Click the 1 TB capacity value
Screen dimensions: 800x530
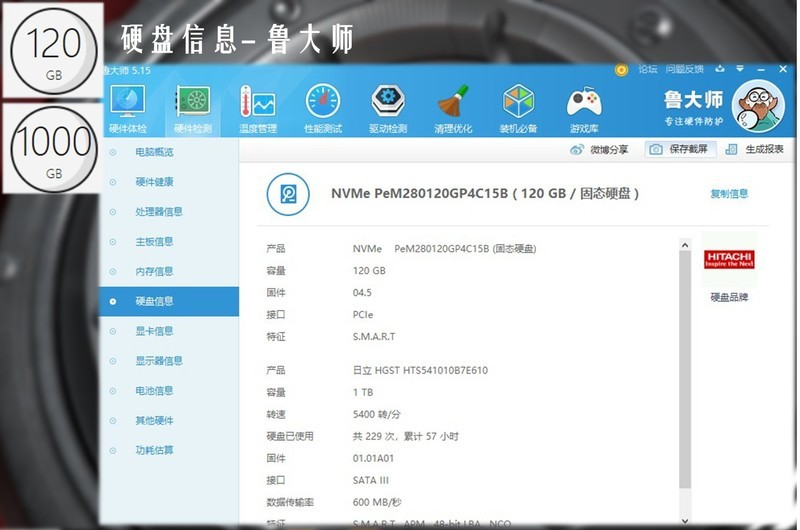tap(363, 392)
